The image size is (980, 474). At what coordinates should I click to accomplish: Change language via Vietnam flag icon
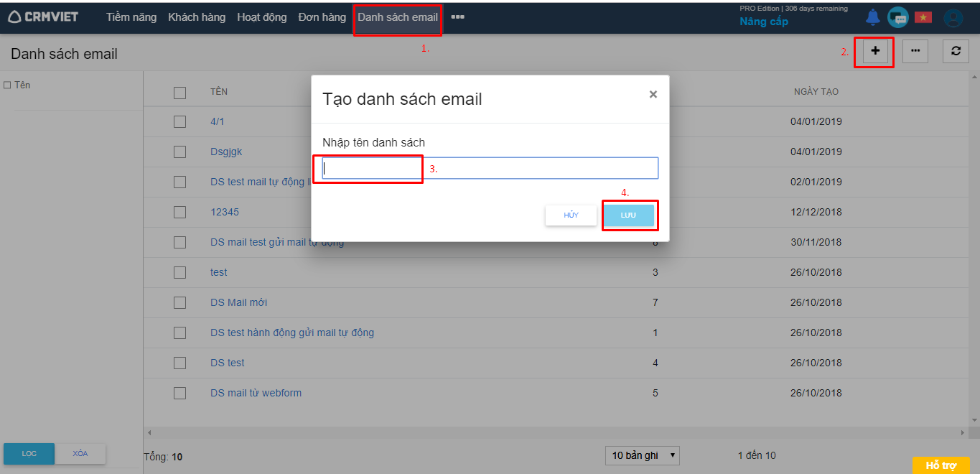point(923,17)
